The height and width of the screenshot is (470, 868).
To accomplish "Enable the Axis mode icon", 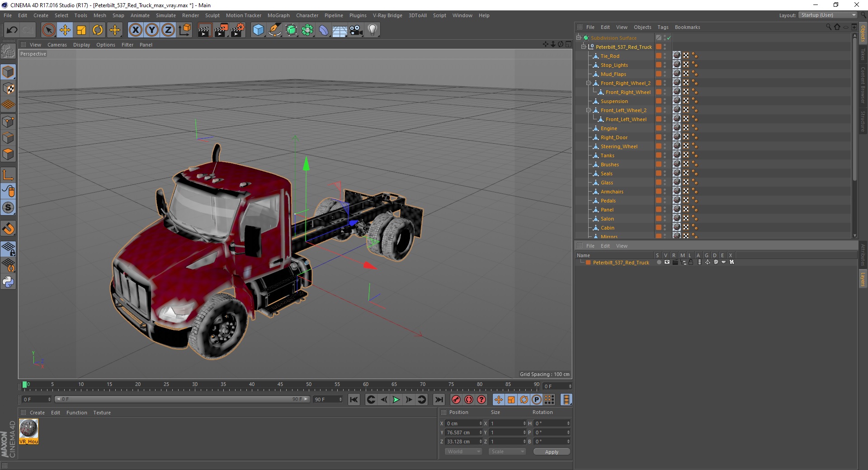I will (x=8, y=174).
